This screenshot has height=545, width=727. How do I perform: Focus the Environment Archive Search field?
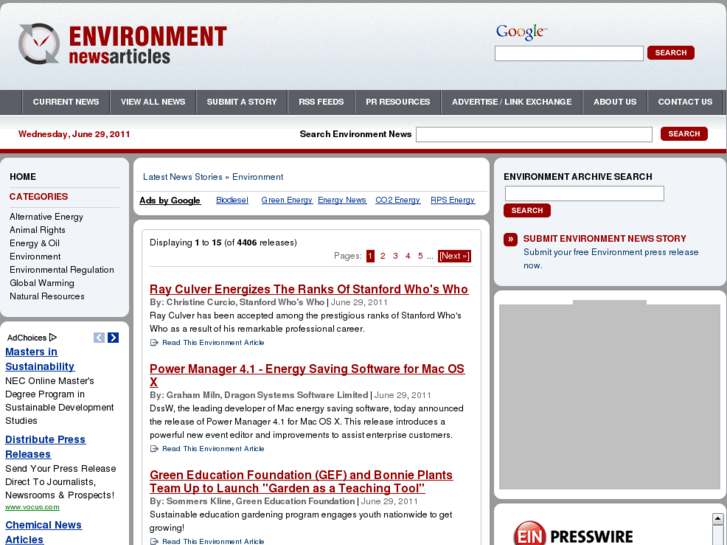[x=584, y=193]
